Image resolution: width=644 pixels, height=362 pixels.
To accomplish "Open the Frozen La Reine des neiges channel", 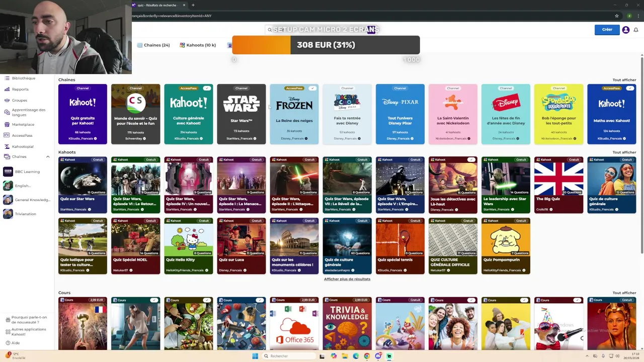I will coord(294,114).
